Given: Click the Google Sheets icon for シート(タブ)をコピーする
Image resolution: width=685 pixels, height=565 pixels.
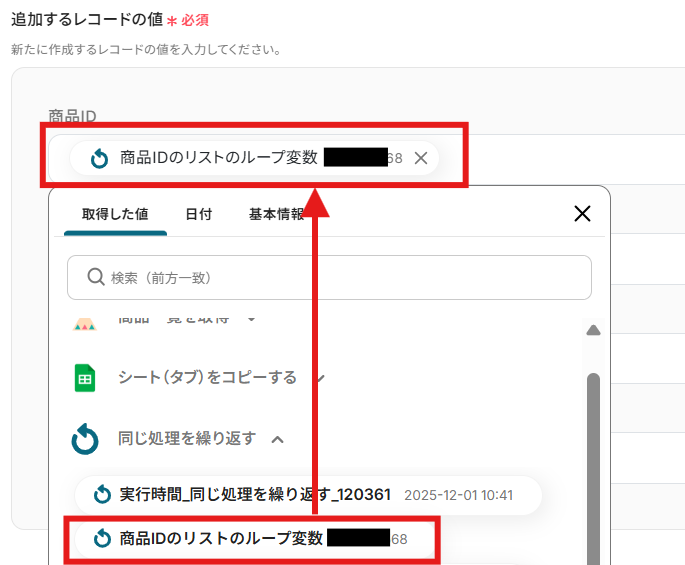Looking at the screenshot, I should pos(85,378).
